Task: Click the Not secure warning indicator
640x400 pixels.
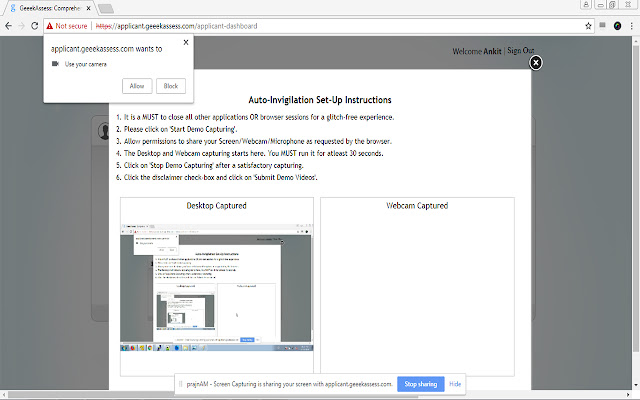Action: click(68, 24)
